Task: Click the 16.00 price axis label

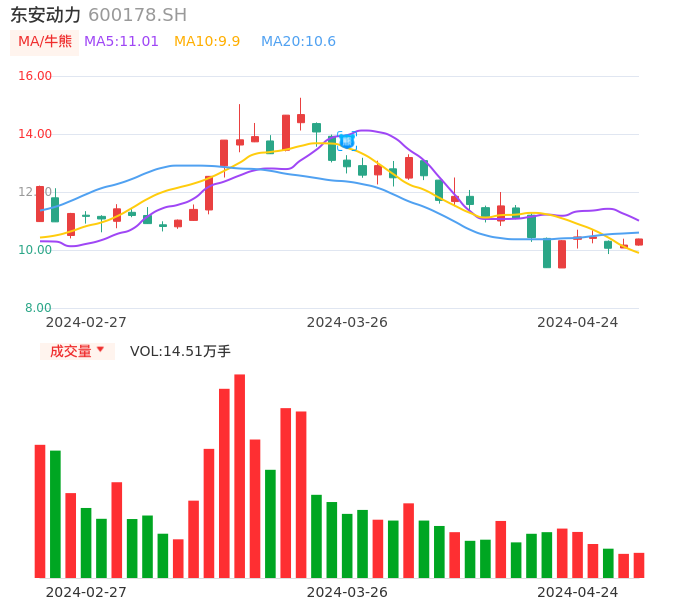Action: (x=36, y=76)
